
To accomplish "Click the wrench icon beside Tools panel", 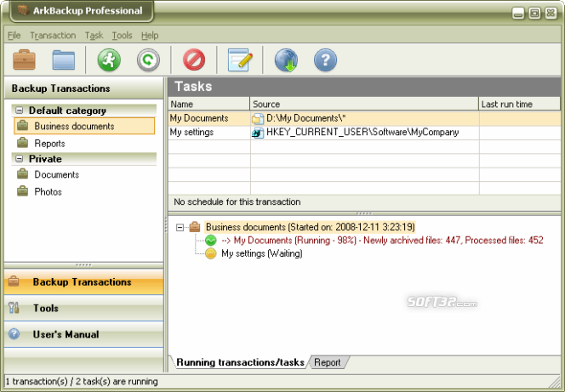I will pyautogui.click(x=14, y=308).
